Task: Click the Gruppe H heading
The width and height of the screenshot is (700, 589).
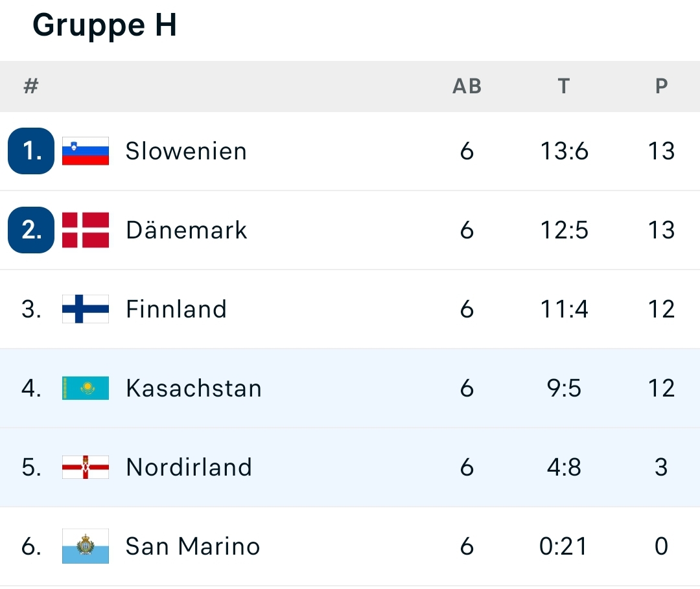Action: point(105,25)
